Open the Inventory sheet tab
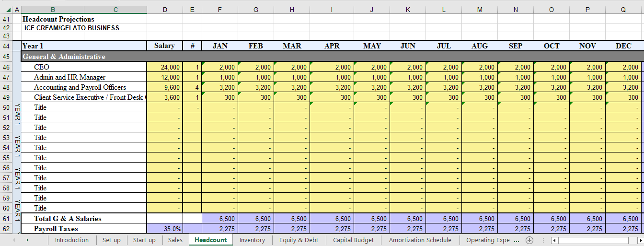644x246 pixels. pyautogui.click(x=252, y=240)
